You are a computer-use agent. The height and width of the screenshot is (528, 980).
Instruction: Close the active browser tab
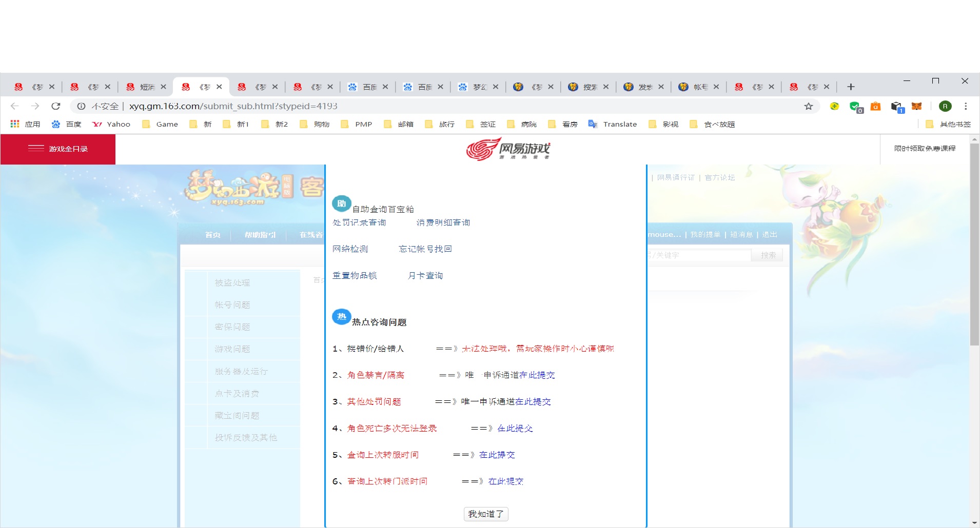pos(219,87)
